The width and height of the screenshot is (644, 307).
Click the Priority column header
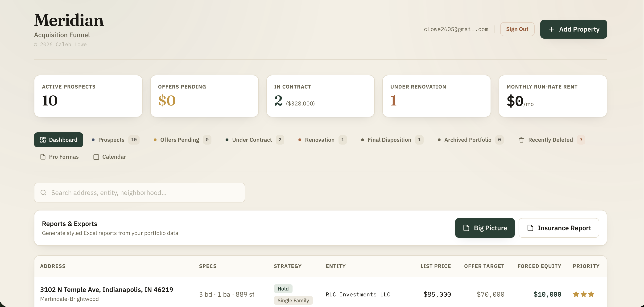(x=586, y=266)
